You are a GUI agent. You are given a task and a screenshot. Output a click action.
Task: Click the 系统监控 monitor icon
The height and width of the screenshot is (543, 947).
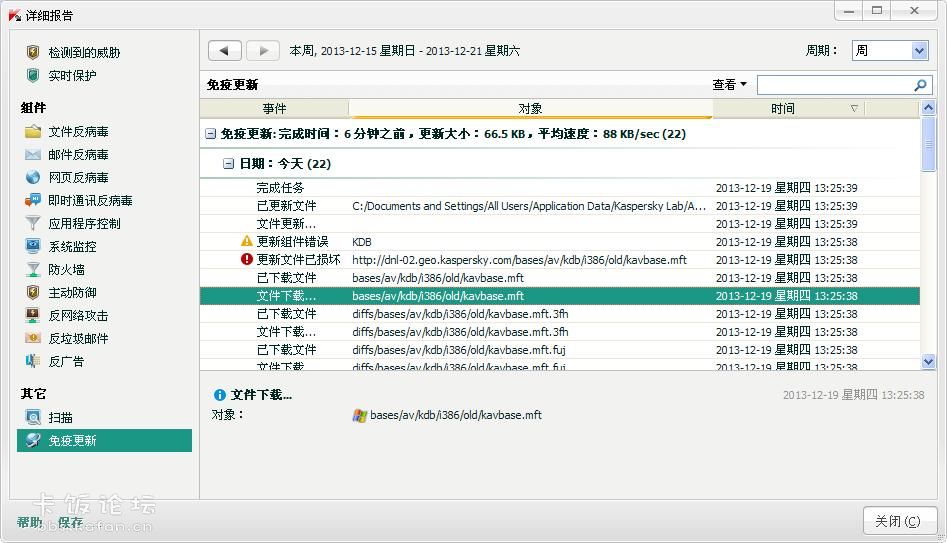coord(33,246)
